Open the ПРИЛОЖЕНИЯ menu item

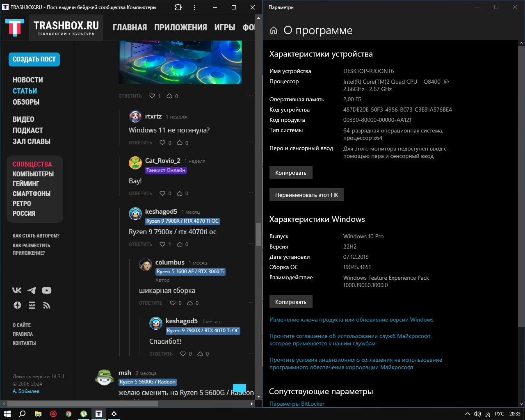tap(180, 27)
